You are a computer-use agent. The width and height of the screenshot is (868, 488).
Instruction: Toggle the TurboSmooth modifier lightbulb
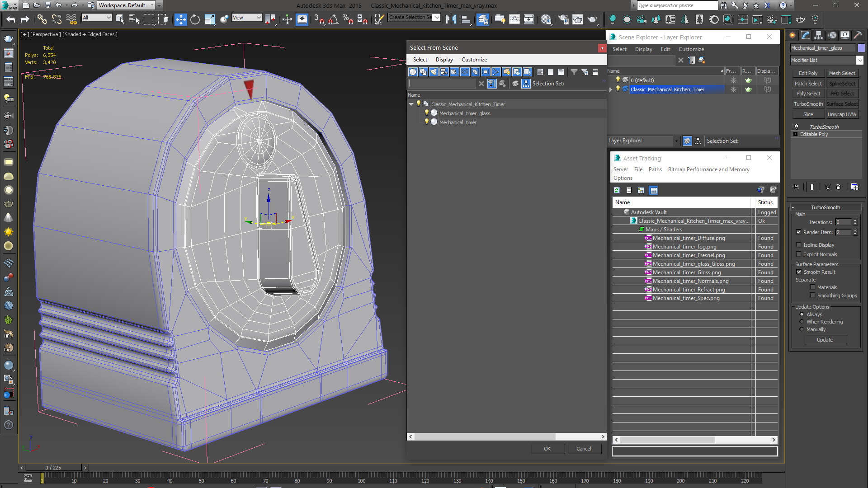(x=797, y=127)
